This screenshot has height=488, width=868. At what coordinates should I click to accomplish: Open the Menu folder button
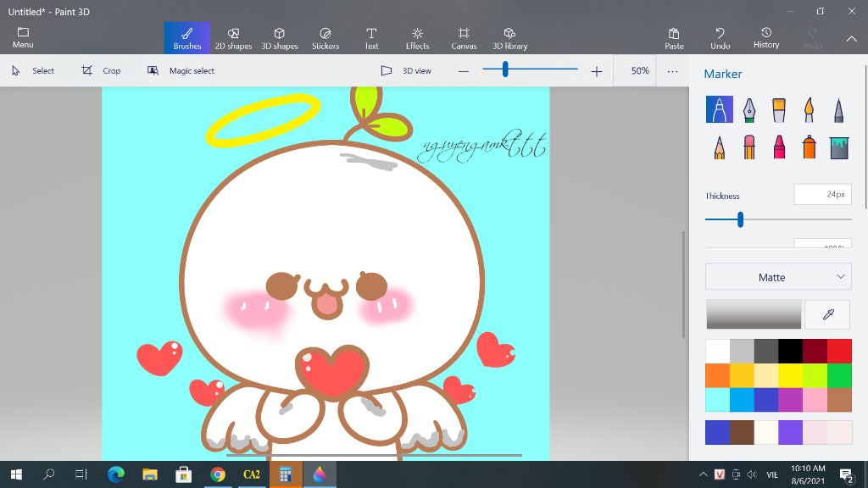[x=23, y=37]
